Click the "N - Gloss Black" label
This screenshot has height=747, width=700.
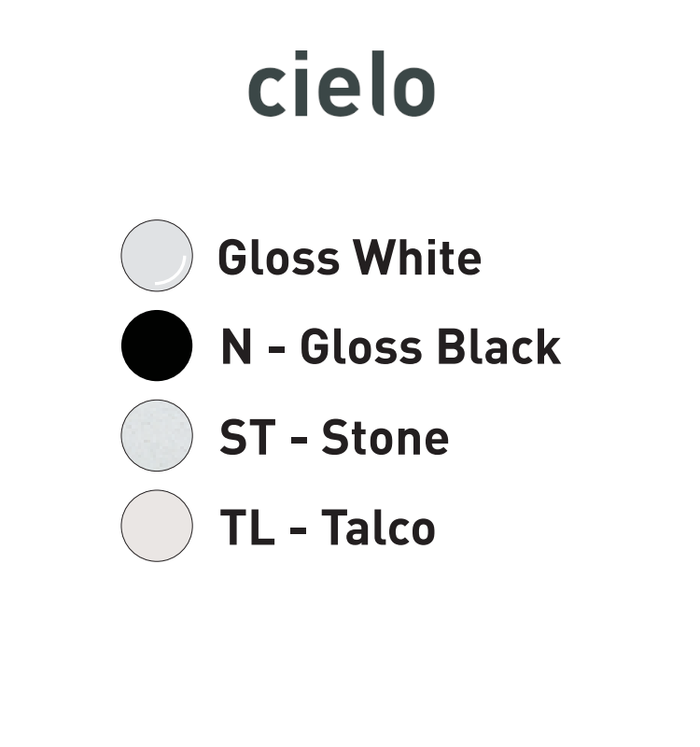(390, 346)
